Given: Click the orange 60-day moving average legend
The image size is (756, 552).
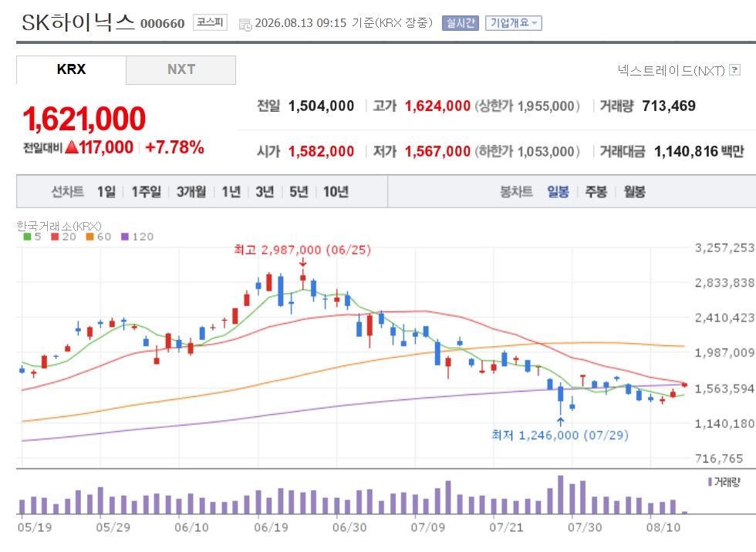Looking at the screenshot, I should tap(99, 237).
